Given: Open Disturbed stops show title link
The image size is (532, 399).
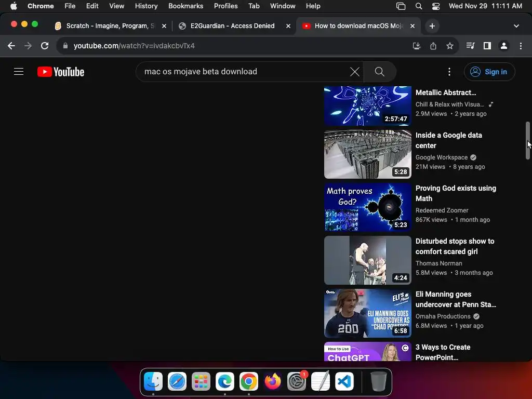Looking at the screenshot, I should click(x=455, y=246).
